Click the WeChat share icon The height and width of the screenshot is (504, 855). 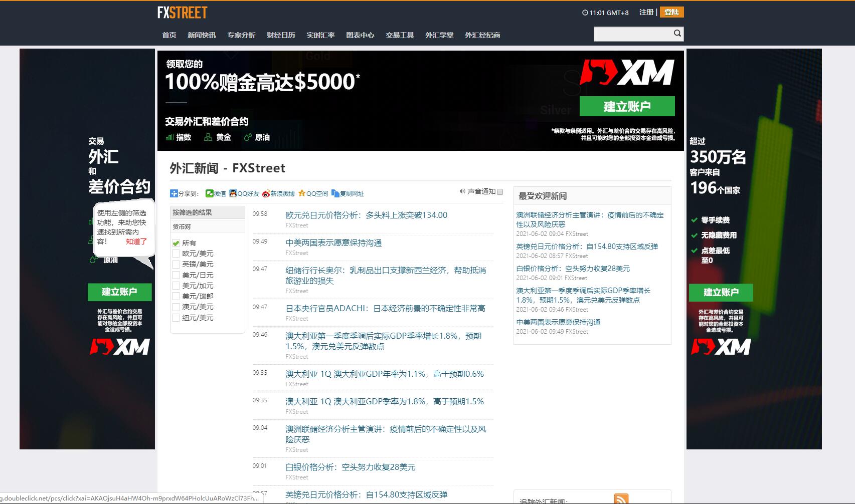[210, 193]
